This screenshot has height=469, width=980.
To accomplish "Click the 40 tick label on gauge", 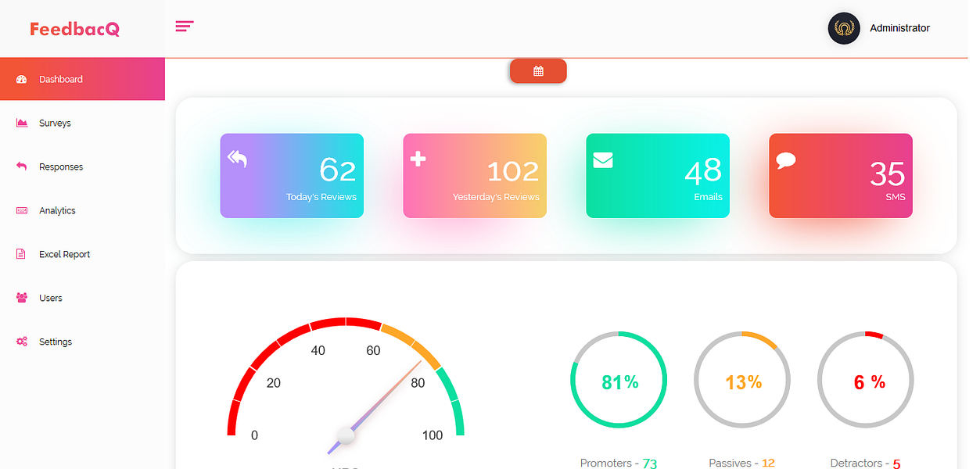I will pyautogui.click(x=318, y=351).
